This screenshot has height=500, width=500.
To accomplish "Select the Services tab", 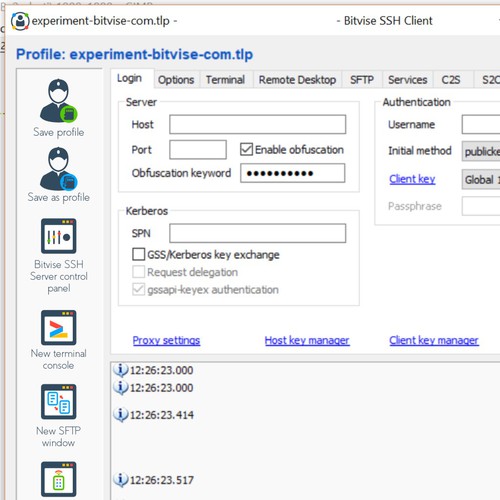I will pyautogui.click(x=407, y=80).
